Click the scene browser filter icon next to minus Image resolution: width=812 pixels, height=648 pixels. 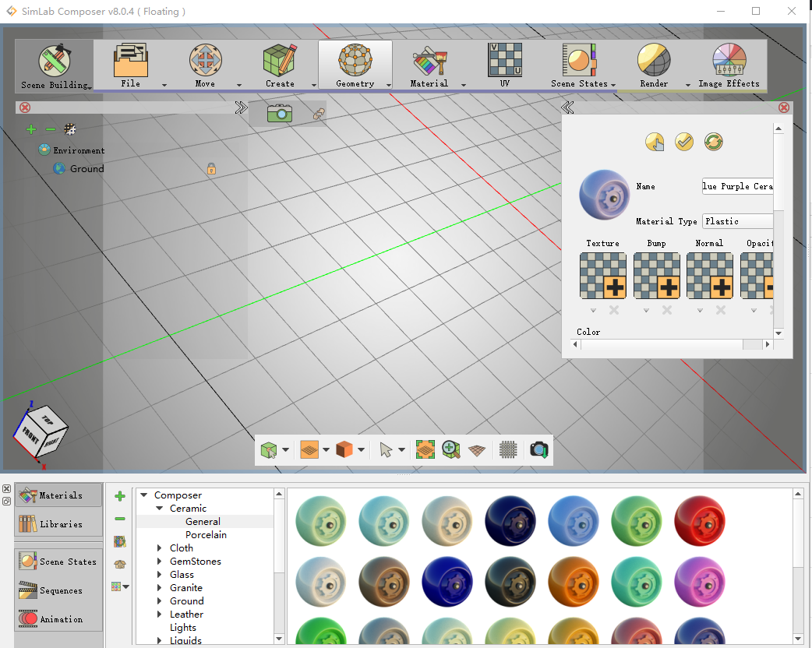(x=69, y=129)
